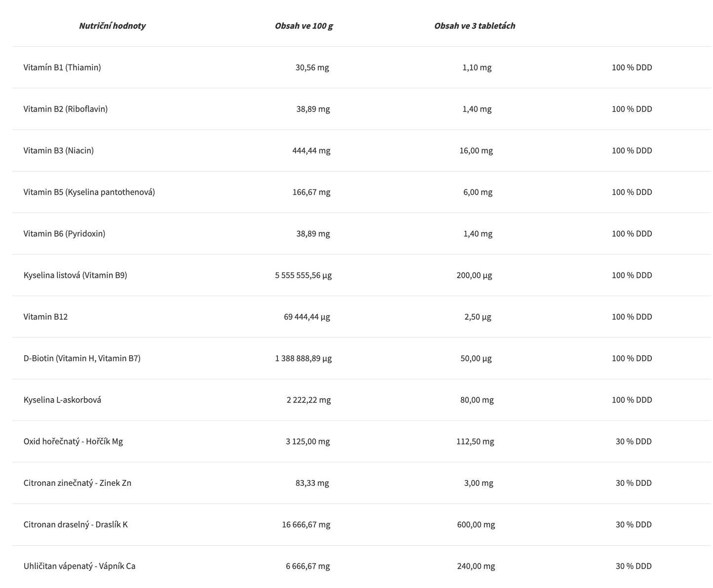Select the Vitamin B12 row label

click(45, 317)
